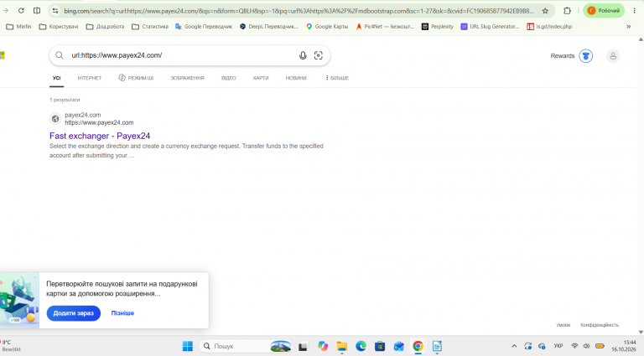Open DeepL Переводчик bookmark
644x356 pixels.
pos(269,27)
